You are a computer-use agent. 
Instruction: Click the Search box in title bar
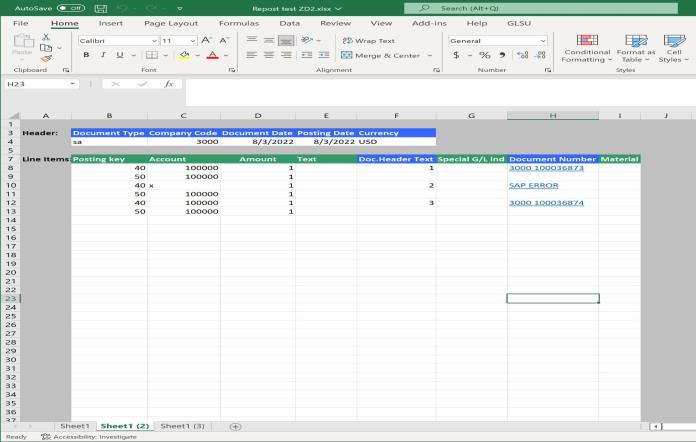click(541, 8)
